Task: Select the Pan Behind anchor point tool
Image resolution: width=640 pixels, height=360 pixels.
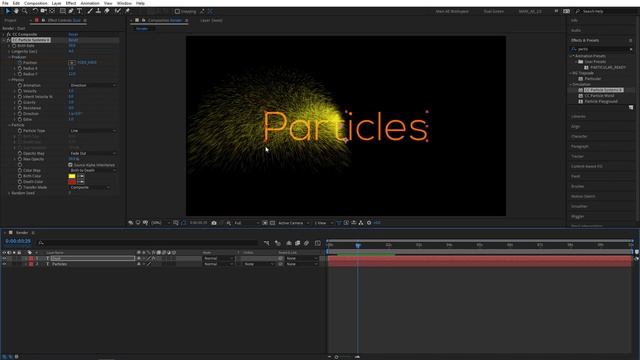Action: tap(52, 11)
